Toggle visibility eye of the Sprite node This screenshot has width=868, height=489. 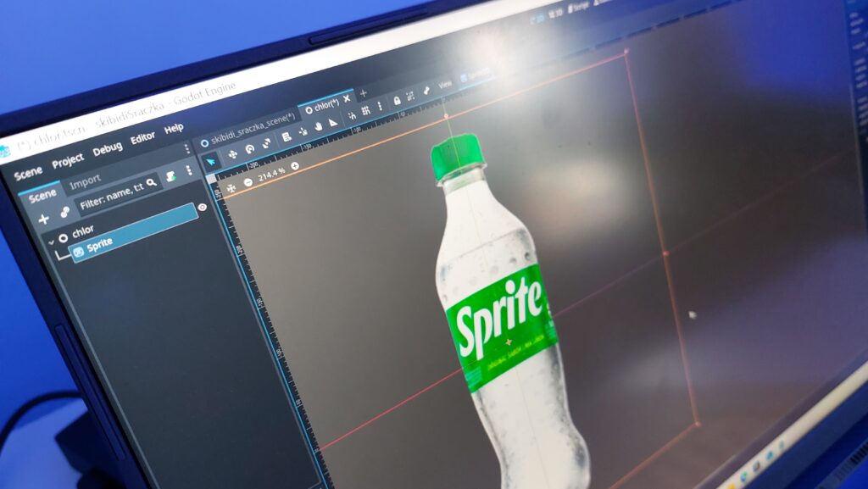[203, 207]
